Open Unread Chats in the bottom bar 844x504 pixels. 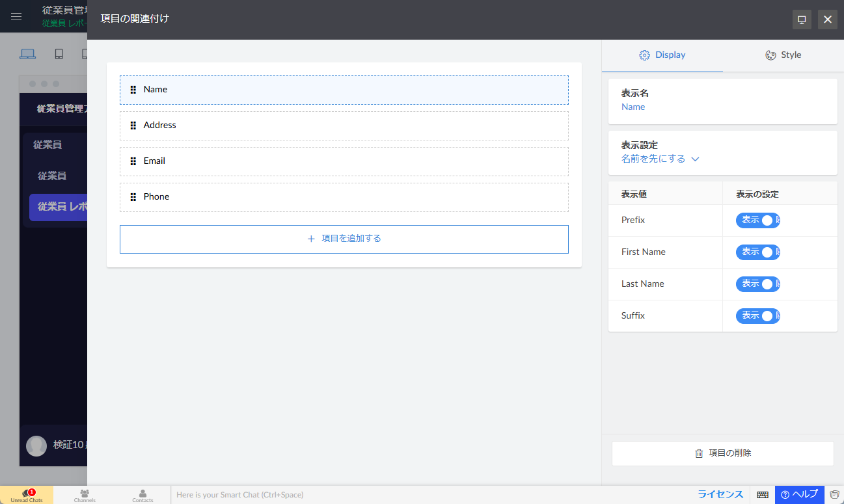click(x=27, y=495)
